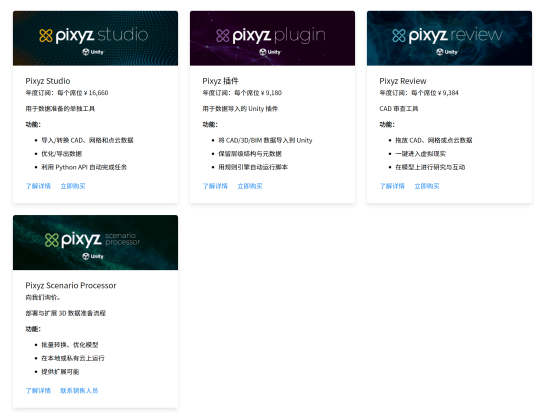The height and width of the screenshot is (419, 560).
Task: Click the 批量转换、优化模型 bullet
Action: point(70,345)
